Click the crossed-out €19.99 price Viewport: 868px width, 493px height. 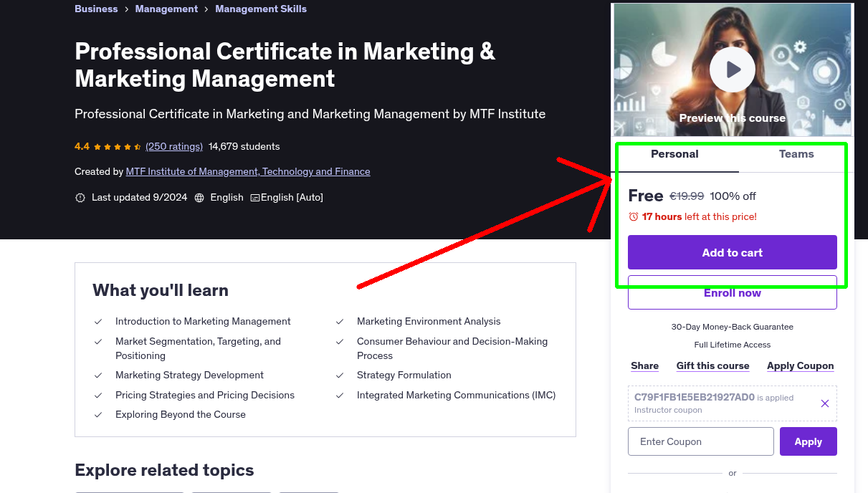pos(687,196)
